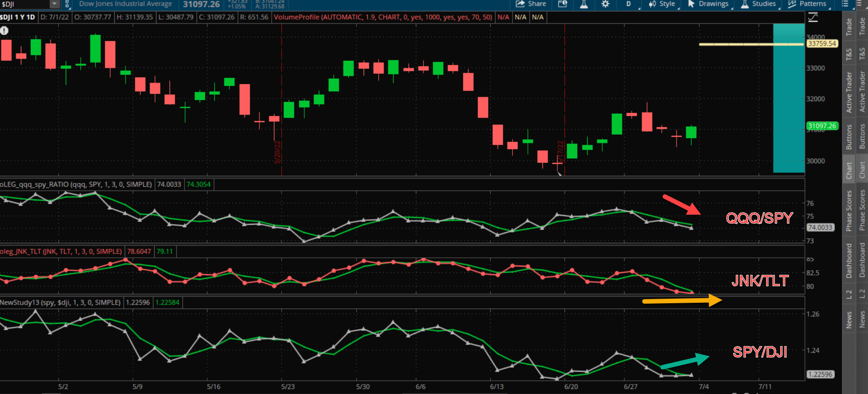868x394 pixels.
Task: Click the 79.11 study value
Action: click(165, 251)
